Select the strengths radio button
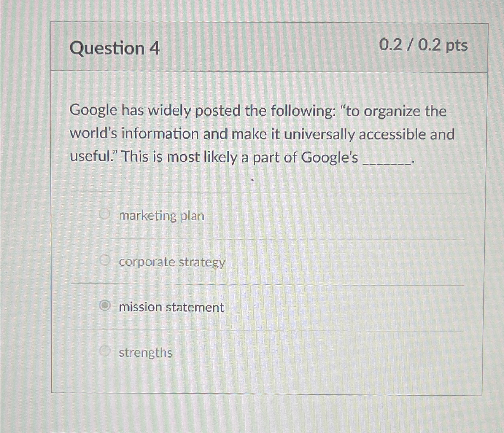 105,351
